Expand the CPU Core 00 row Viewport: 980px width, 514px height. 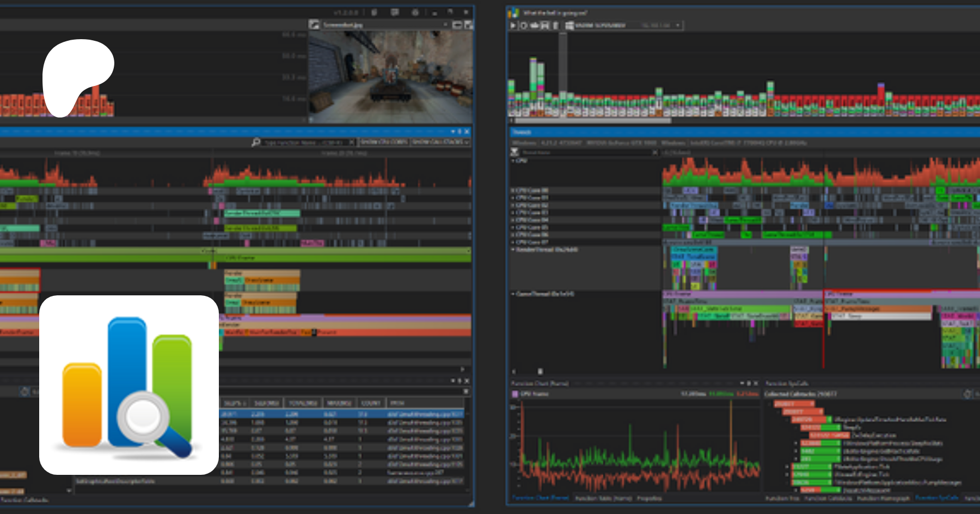pos(513,190)
